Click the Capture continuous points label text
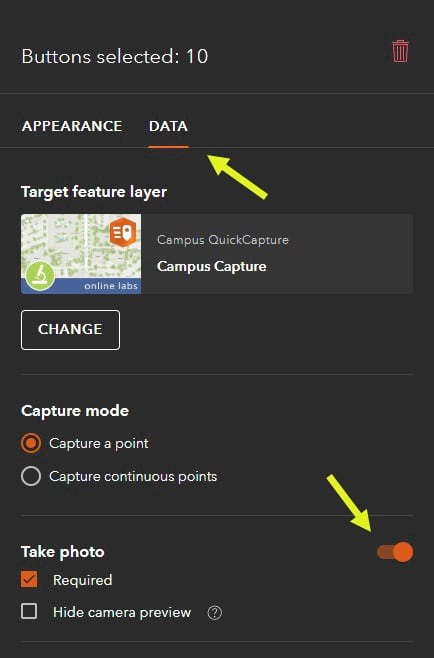434x658 pixels. [x=133, y=477]
